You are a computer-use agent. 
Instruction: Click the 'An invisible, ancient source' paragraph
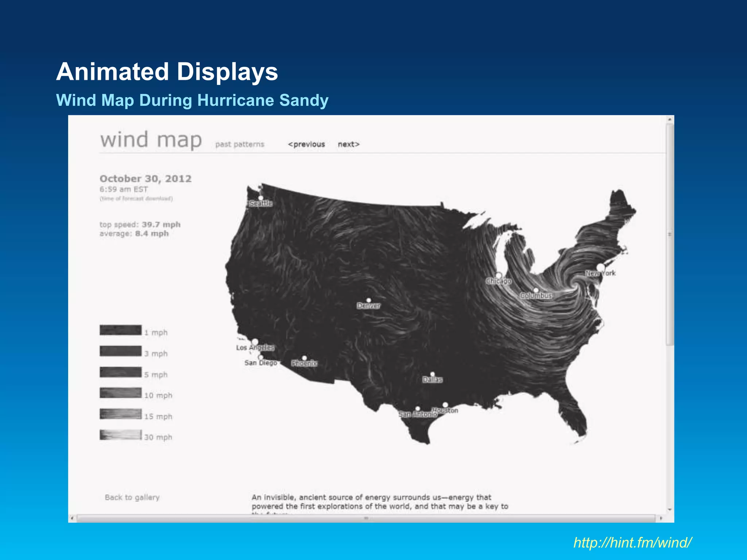click(x=380, y=505)
